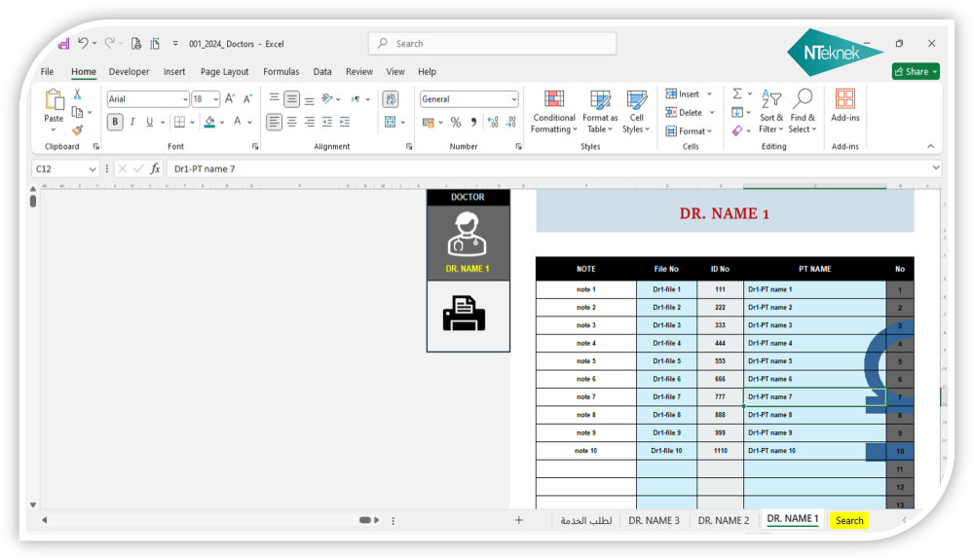Click the Wrap Text icon

tap(391, 98)
